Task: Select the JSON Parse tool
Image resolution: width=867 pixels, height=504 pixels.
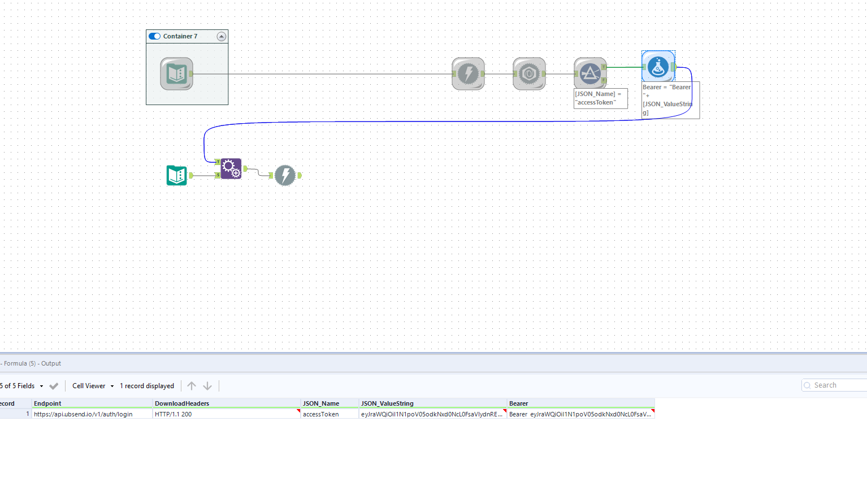Action: coord(529,73)
